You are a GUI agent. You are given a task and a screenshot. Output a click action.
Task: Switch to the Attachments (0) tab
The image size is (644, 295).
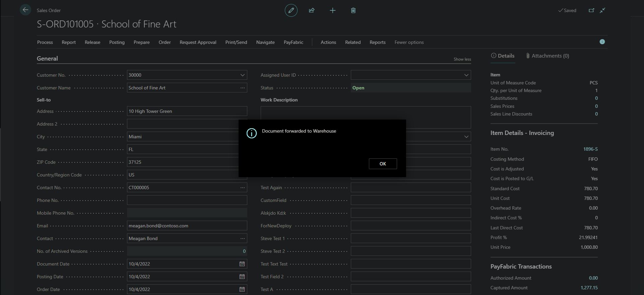point(547,56)
